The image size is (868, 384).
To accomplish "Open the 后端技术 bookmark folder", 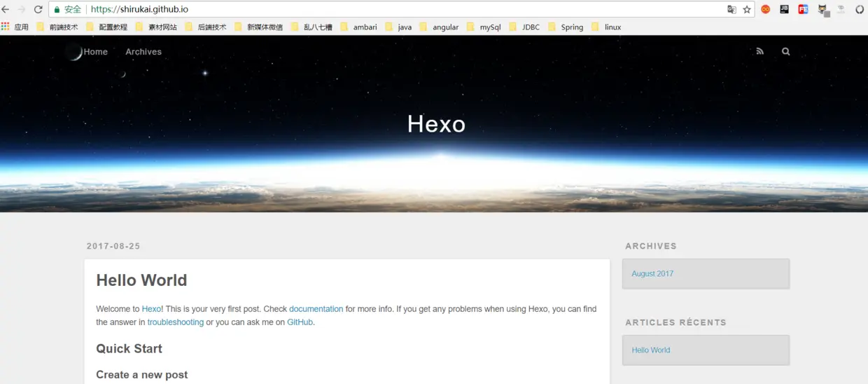I will tap(205, 27).
